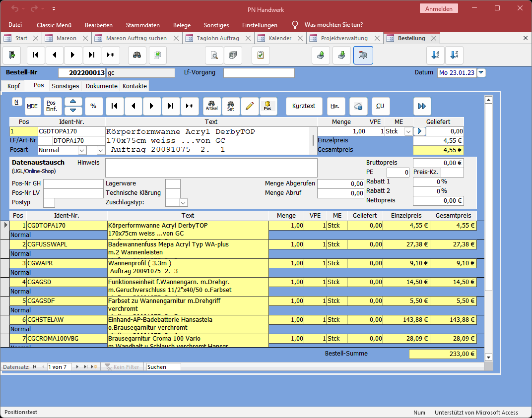
Task: Click the pencil edit icon in Pos toolbar
Action: click(x=249, y=106)
